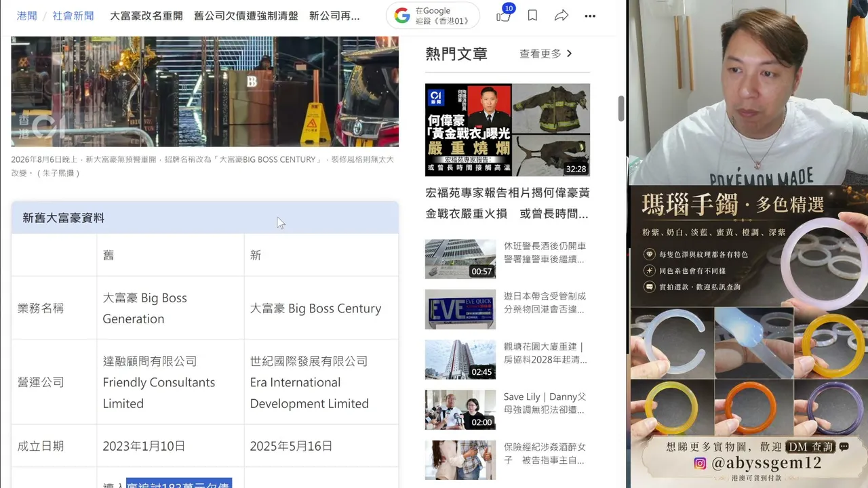
Task: Open the 何偉豪「黃金戰衣」曝光 video thumbnail
Action: pyautogui.click(x=507, y=130)
